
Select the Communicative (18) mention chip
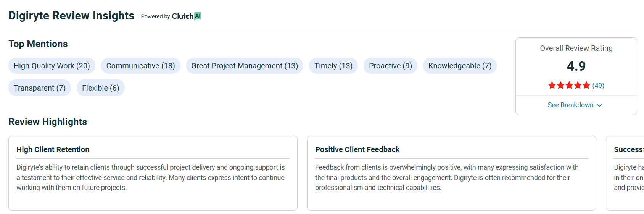pyautogui.click(x=140, y=66)
